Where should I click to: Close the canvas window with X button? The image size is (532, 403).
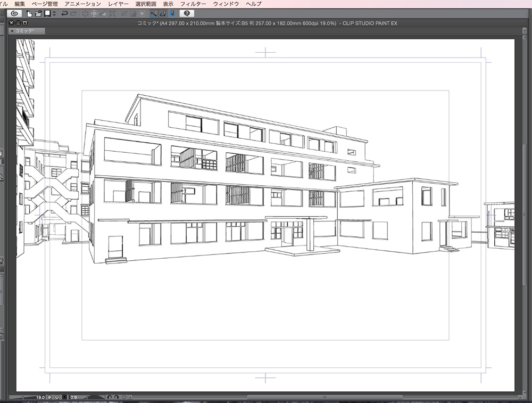(11, 23)
